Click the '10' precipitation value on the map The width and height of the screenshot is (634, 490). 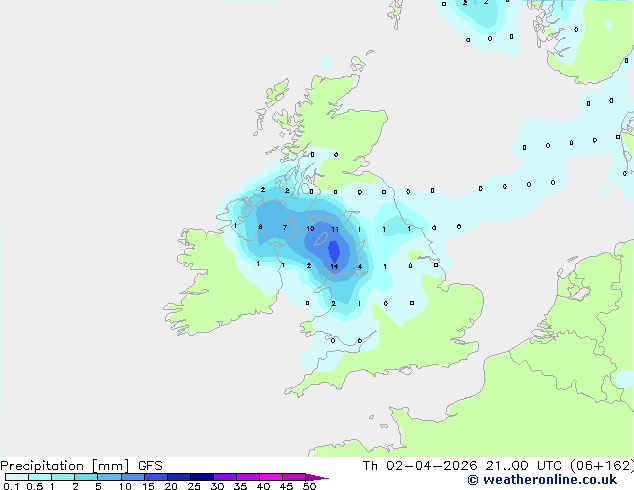point(310,229)
